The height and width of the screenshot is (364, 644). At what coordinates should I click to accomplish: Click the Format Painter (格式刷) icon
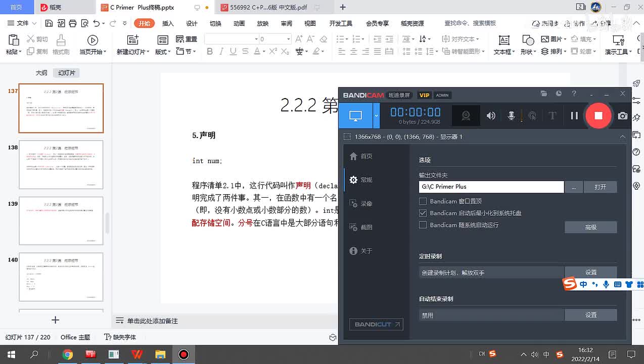coord(61,40)
